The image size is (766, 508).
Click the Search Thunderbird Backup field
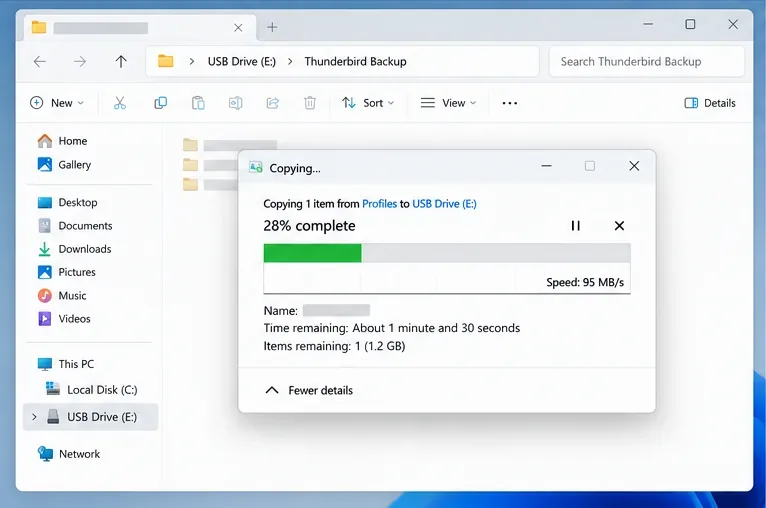click(647, 62)
